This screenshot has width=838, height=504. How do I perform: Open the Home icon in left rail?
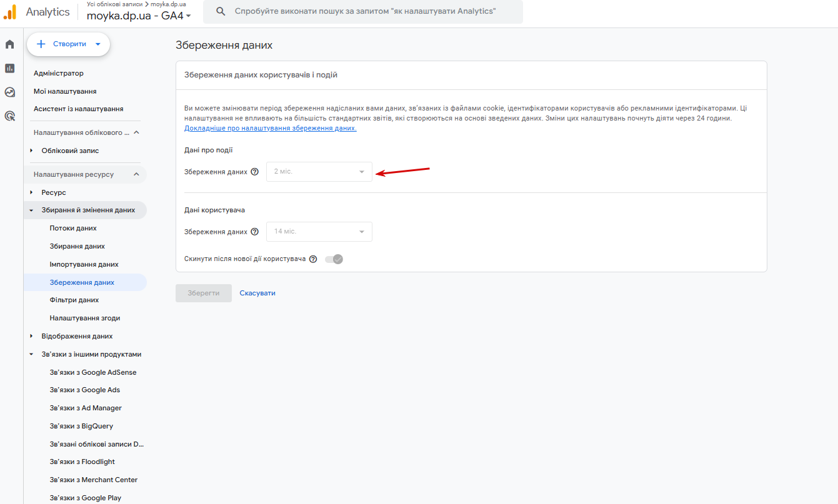(x=10, y=44)
